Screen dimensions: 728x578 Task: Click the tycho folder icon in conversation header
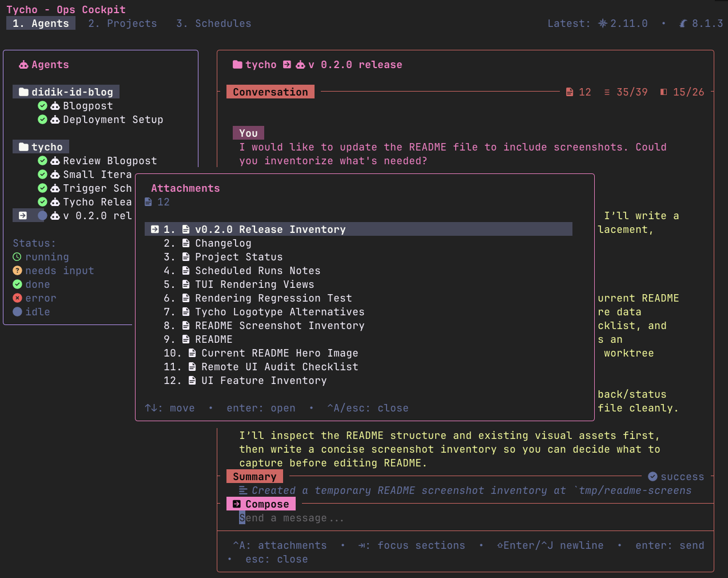coord(237,65)
